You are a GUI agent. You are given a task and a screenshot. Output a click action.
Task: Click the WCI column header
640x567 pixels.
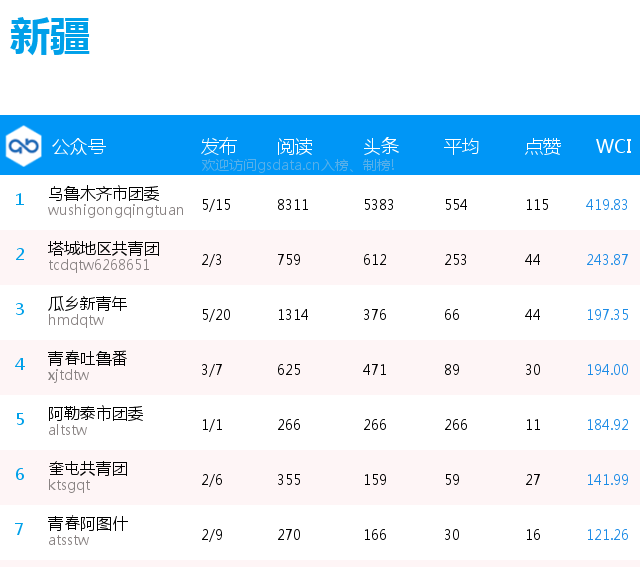(x=613, y=146)
